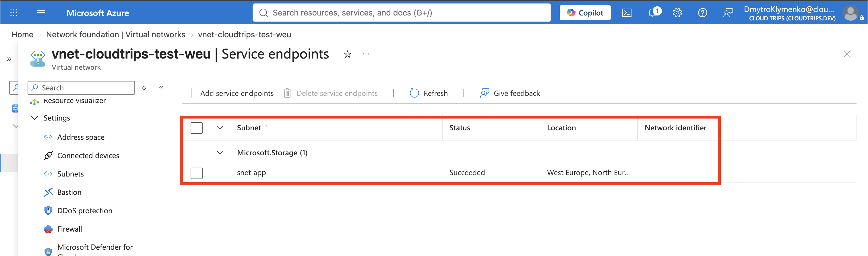
Task: Focus the global search resources field
Action: click(402, 13)
